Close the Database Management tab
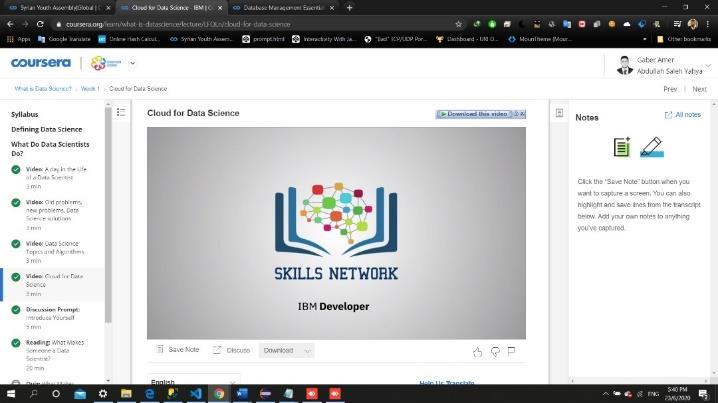This screenshot has width=718, height=403. tap(332, 8)
